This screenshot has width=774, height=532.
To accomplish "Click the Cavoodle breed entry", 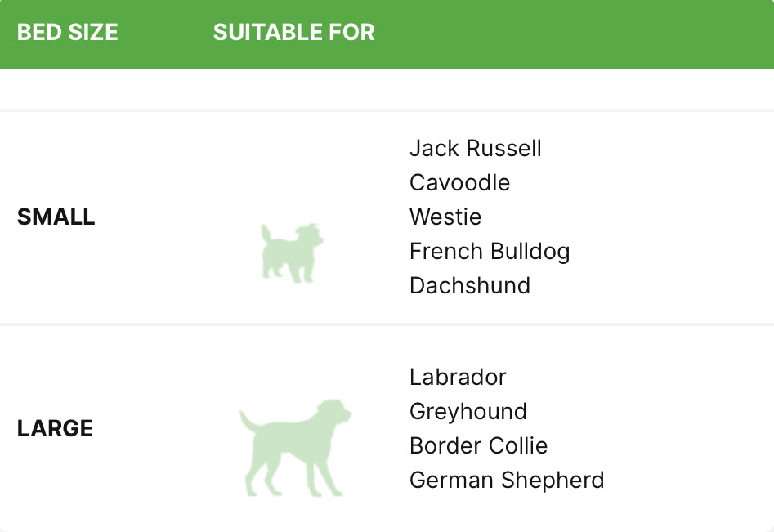I will (x=459, y=182).
